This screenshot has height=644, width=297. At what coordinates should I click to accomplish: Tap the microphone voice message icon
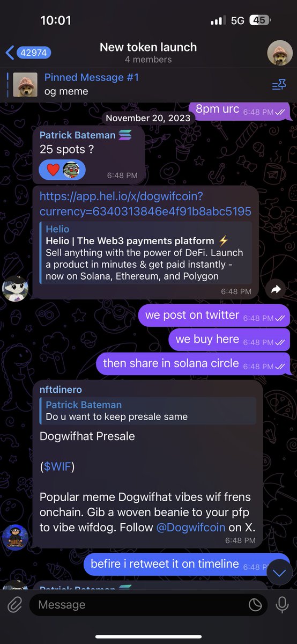tap(281, 605)
